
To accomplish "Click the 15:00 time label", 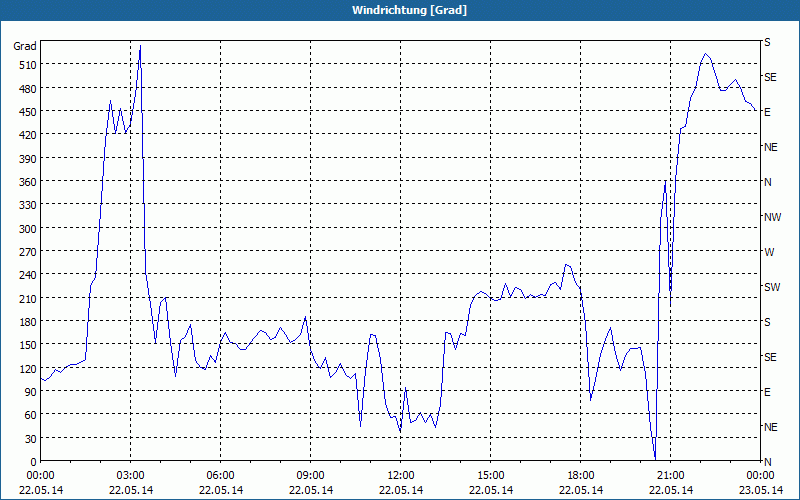I will [x=491, y=476].
